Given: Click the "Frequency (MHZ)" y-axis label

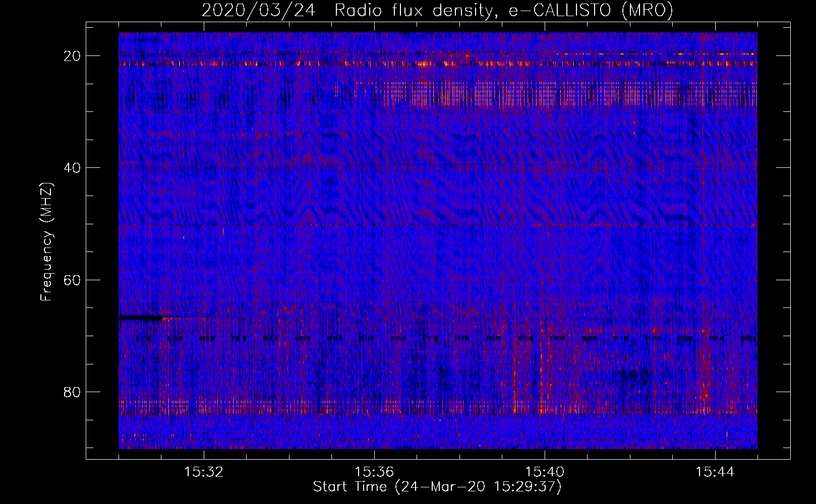Looking at the screenshot, I should 46,242.
